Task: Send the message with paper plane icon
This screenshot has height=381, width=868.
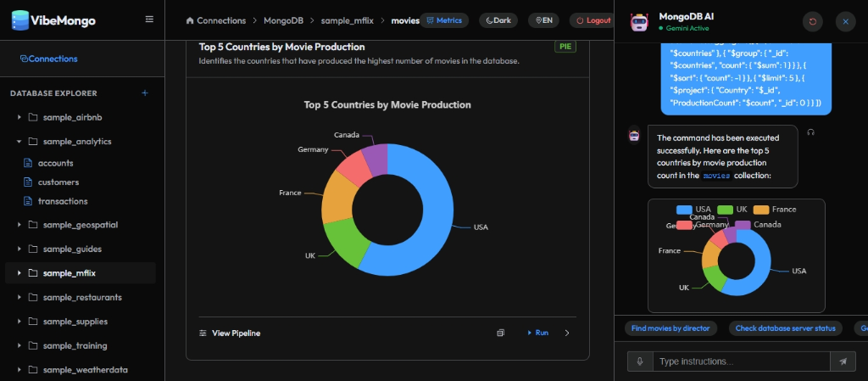Action: [843, 361]
